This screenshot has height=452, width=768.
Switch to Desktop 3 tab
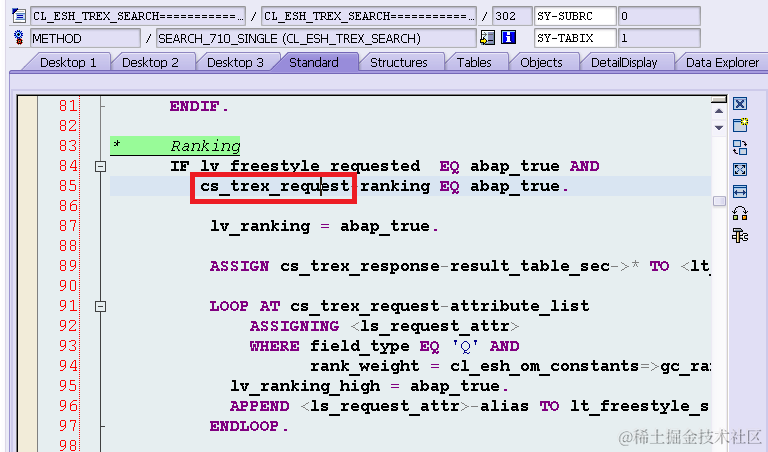(x=235, y=63)
